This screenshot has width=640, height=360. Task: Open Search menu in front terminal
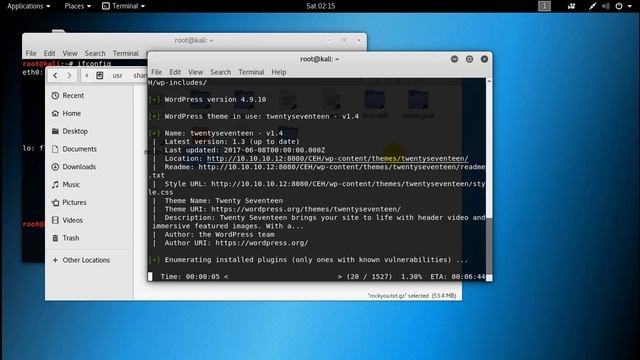[x=220, y=72]
